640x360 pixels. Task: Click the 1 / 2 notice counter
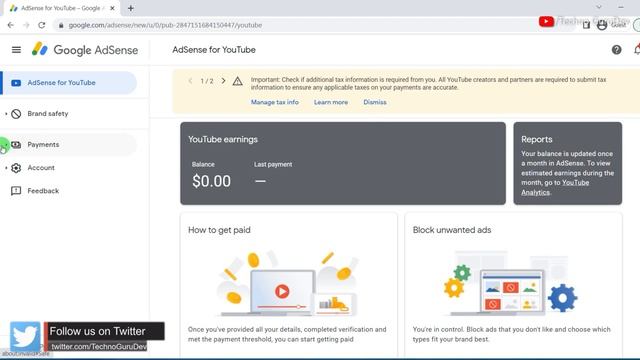207,81
